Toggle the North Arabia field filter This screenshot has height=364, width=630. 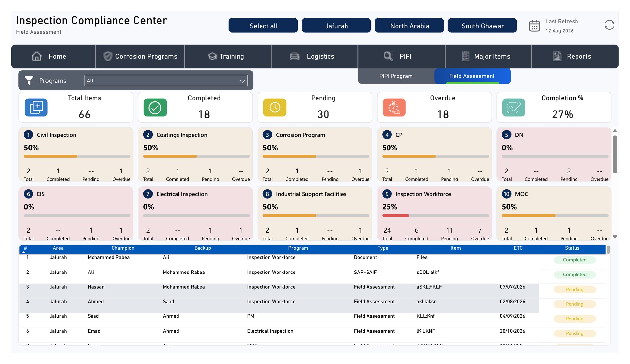[x=409, y=26]
